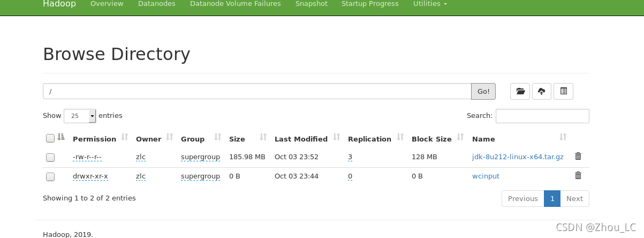This screenshot has width=644, height=238.
Task: Click the Previous page button
Action: tap(522, 198)
